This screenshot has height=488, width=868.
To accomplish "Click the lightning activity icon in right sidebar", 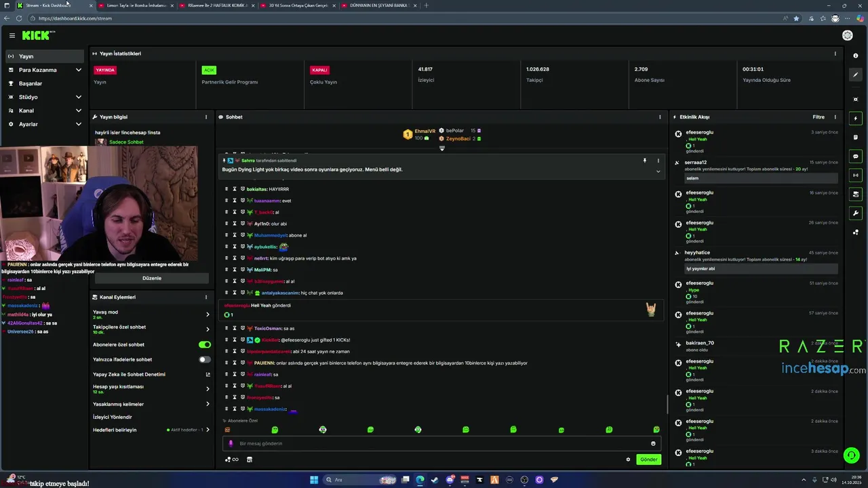I will pos(856,119).
